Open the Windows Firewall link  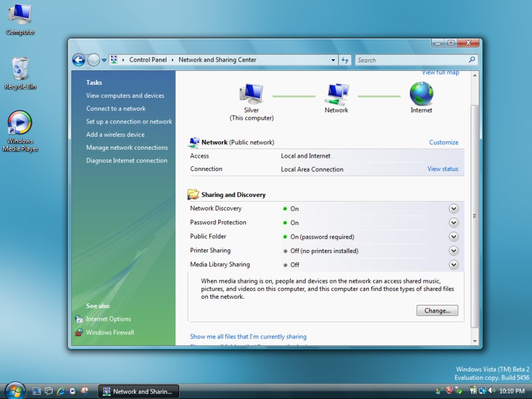[x=110, y=332]
